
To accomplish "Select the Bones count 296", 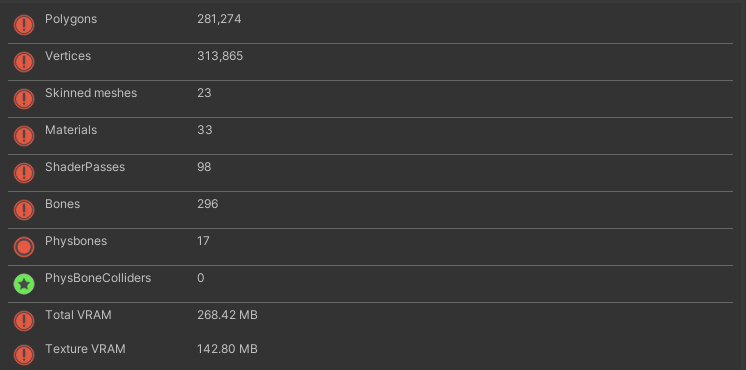I will 207,204.
